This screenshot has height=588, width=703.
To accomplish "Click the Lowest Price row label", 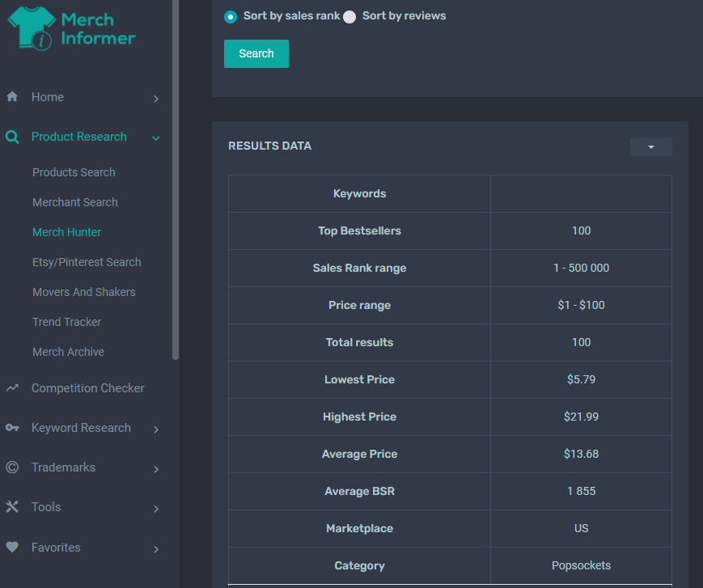I will [359, 379].
